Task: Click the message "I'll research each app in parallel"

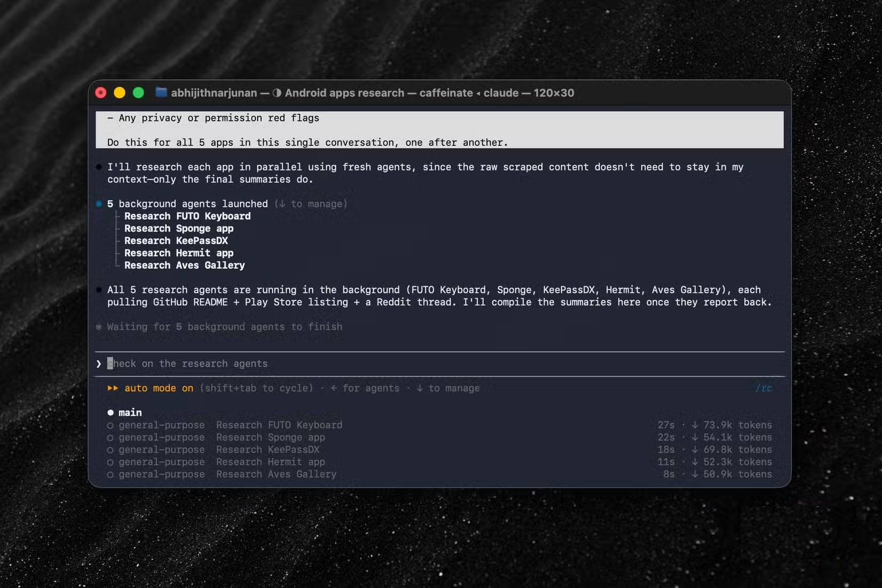Action: [425, 173]
